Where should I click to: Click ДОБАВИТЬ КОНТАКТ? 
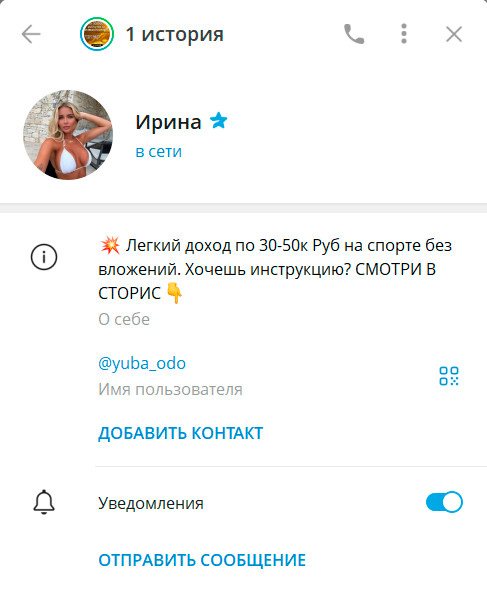181,433
